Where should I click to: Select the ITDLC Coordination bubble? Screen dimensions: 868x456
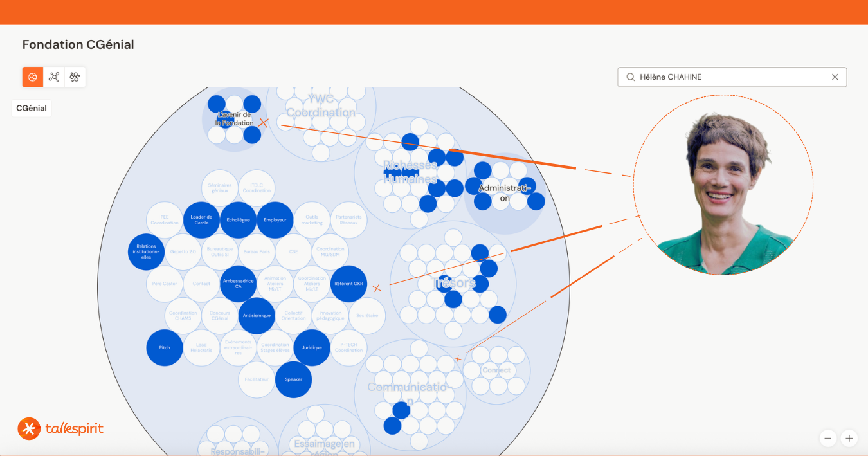(257, 188)
